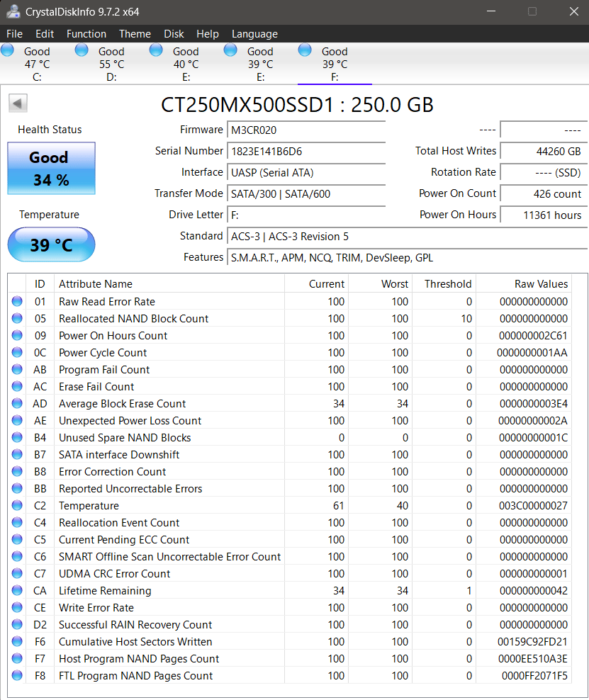Click status icon for Cumulative Host Sectors Written

point(17,641)
